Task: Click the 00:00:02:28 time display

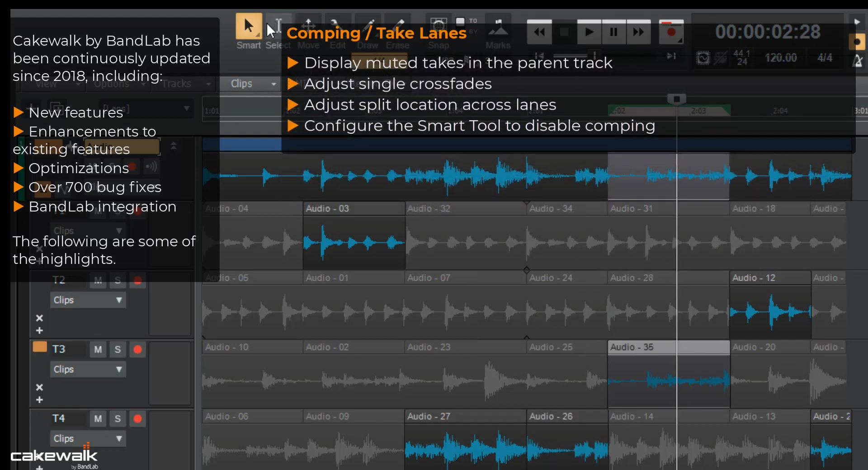Action: [768, 32]
